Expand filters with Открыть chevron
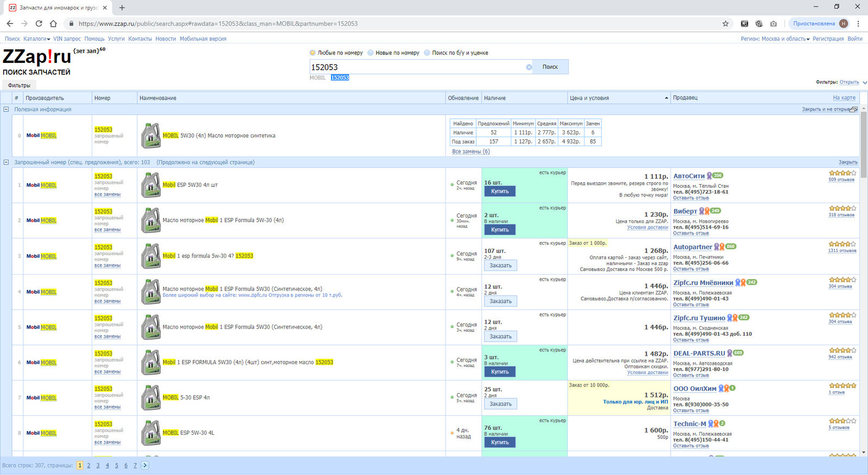The height and width of the screenshot is (475, 868). pyautogui.click(x=865, y=83)
